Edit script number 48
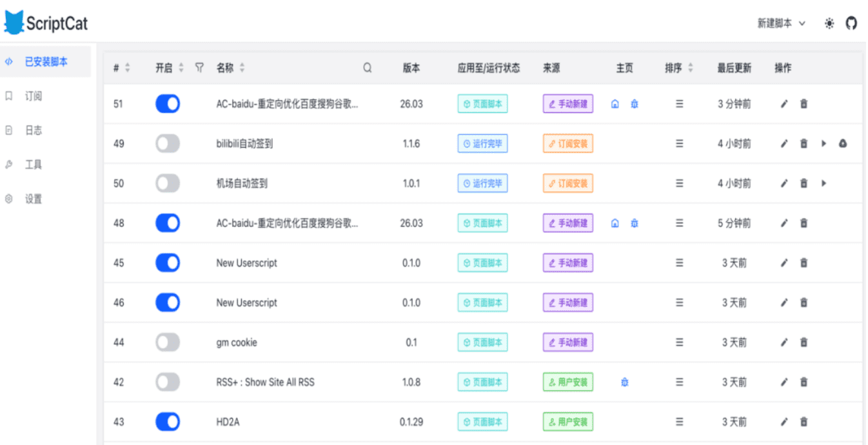The height and width of the screenshot is (445, 868). point(784,223)
